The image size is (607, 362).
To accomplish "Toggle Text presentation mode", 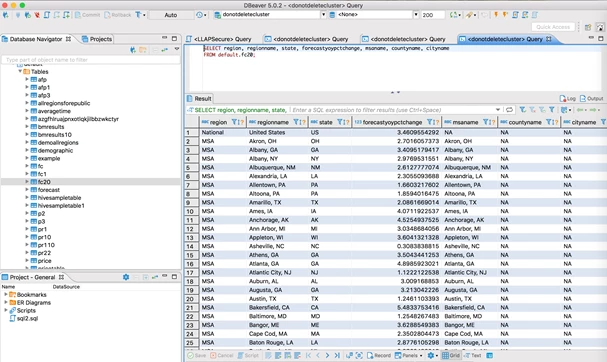I will (x=473, y=355).
